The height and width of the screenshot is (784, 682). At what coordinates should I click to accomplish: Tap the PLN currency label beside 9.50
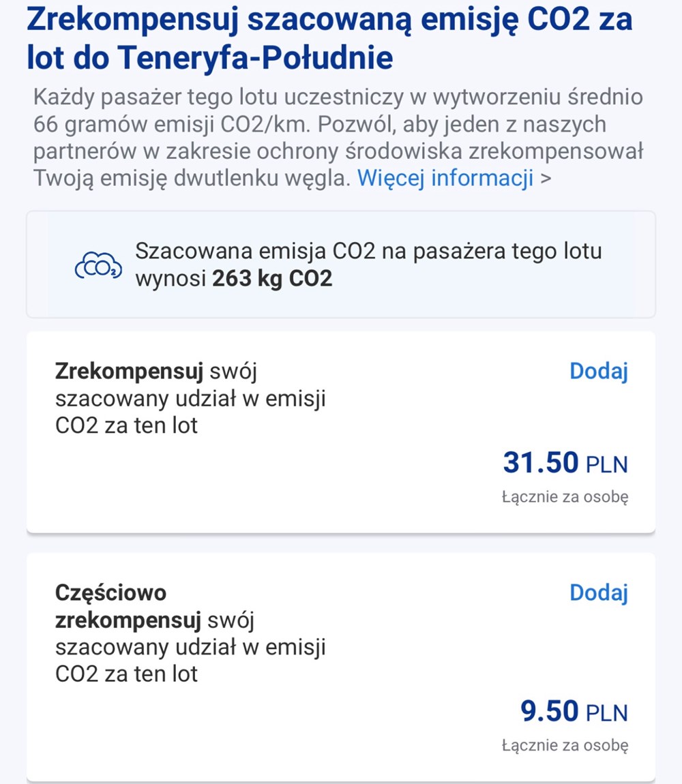point(607,713)
